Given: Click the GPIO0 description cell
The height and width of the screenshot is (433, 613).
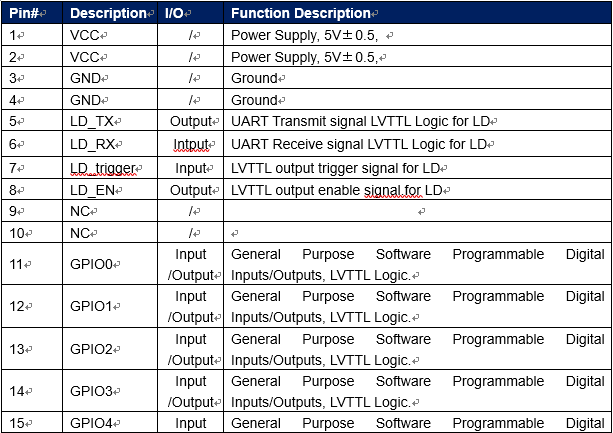Looking at the screenshot, I should pos(93,265).
